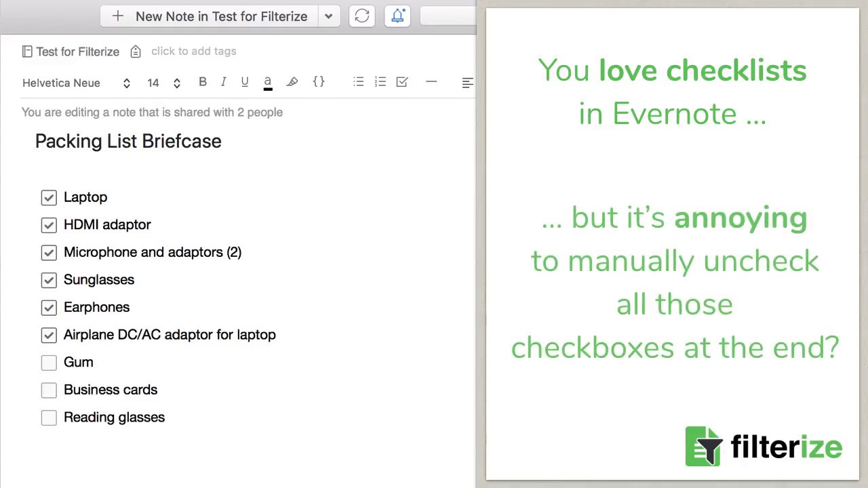Click the sync icon

point(362,16)
